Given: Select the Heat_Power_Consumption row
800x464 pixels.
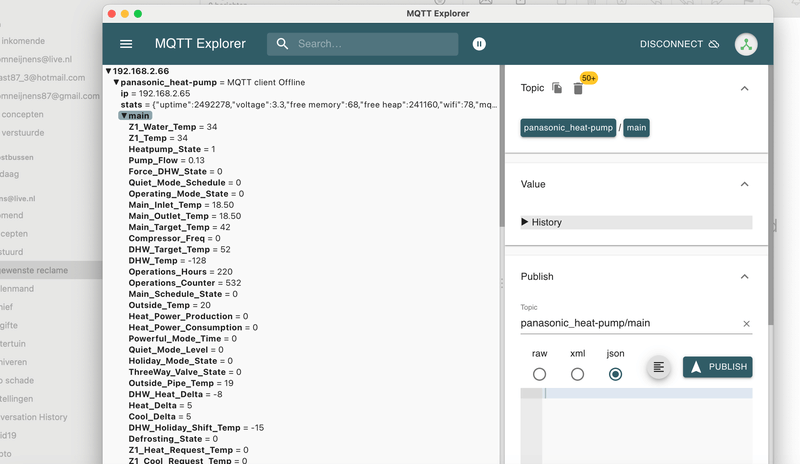Looking at the screenshot, I should coord(193,328).
